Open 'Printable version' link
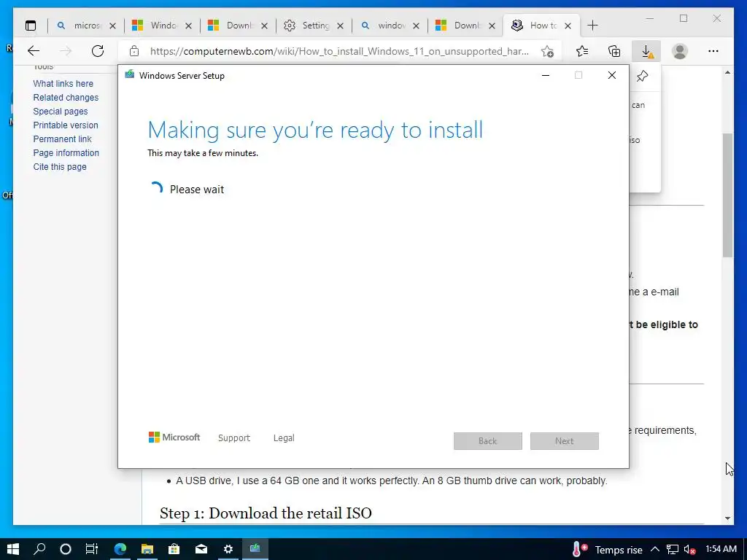This screenshot has width=747, height=560. [x=65, y=125]
